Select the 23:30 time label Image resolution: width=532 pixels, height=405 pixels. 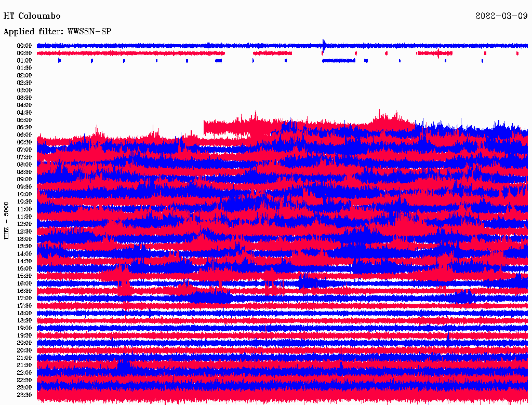pyautogui.click(x=24, y=395)
